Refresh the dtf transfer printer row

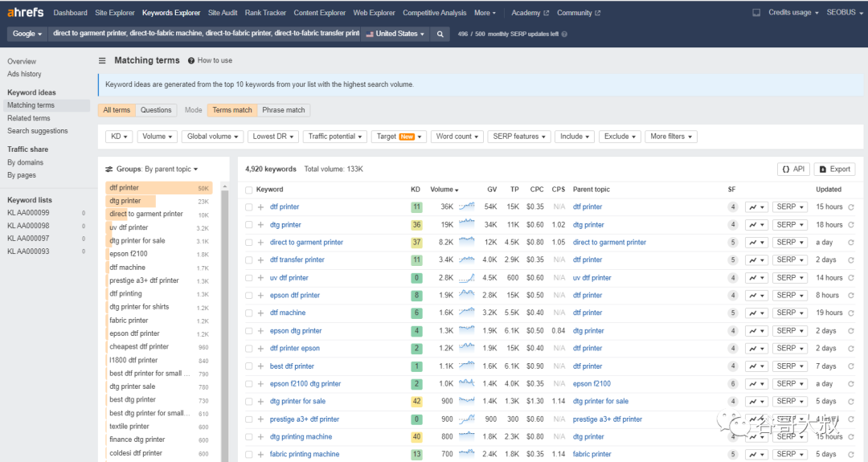pyautogui.click(x=851, y=260)
